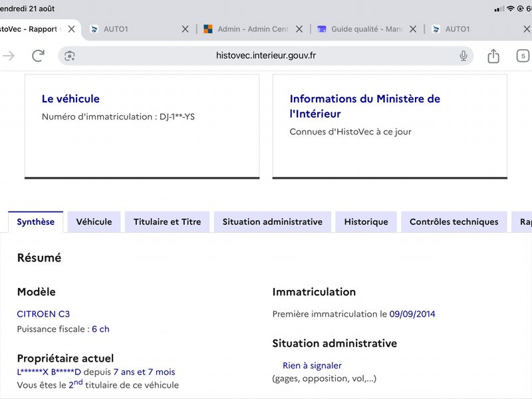Click the date vendredi 21 août in status bar
The image size is (532, 399).
[x=27, y=9]
